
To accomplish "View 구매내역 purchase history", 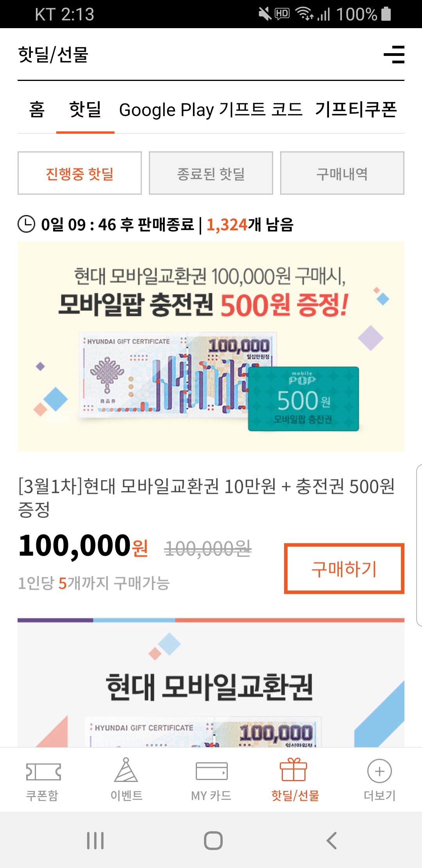I will (342, 173).
